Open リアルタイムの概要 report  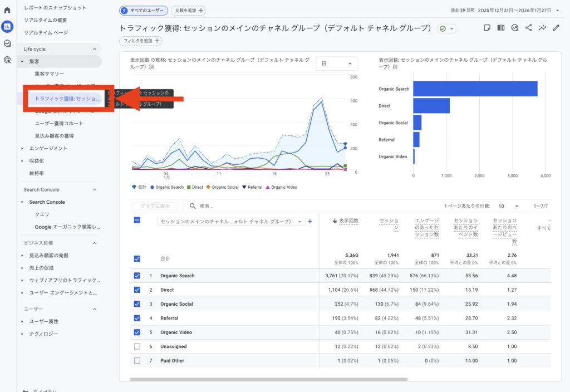coord(46,20)
